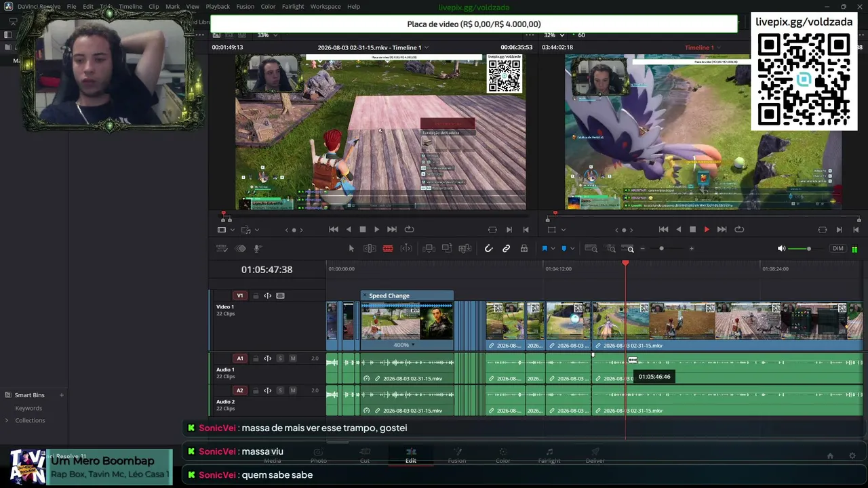This screenshot has height=488, width=868.
Task: Zoom in timeline with the plus icon
Action: (692, 249)
